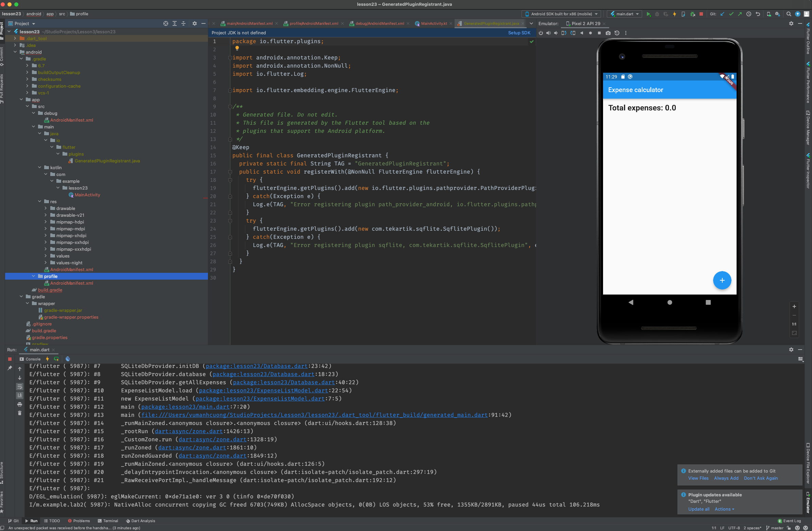Screen dimensions: 812x531
Task: Rotate the emulator left with the rotation icon
Action: pyautogui.click(x=564, y=33)
